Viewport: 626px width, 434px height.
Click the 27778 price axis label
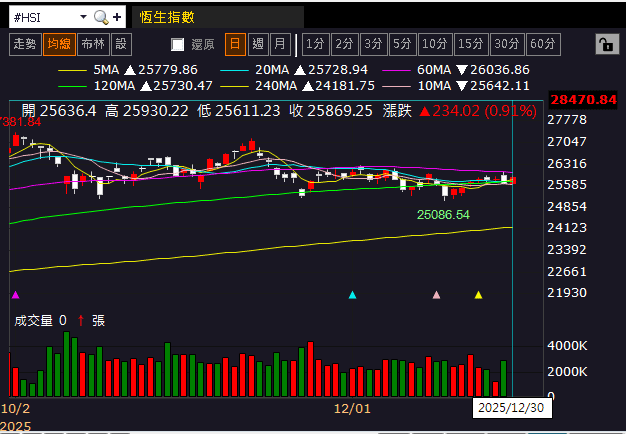pyautogui.click(x=567, y=120)
